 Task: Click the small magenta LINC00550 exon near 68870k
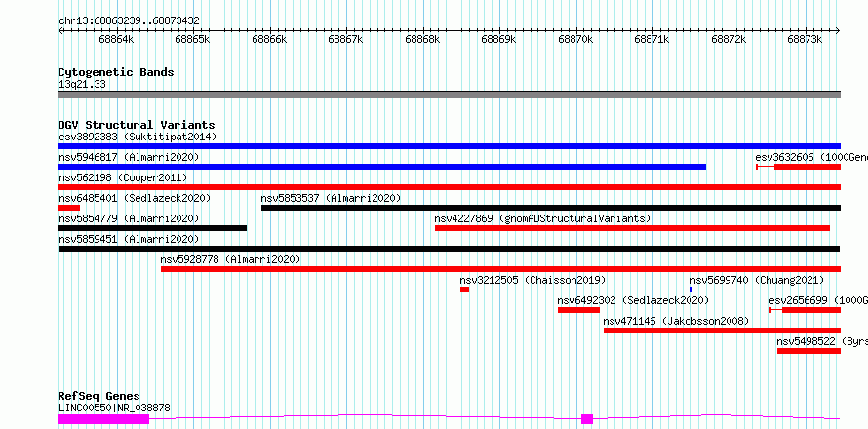[587, 419]
